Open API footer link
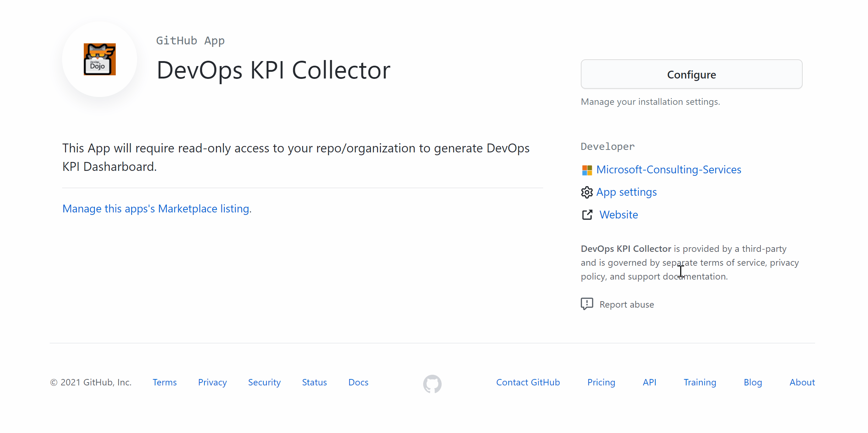Viewport: 868px width, 433px height. (649, 382)
